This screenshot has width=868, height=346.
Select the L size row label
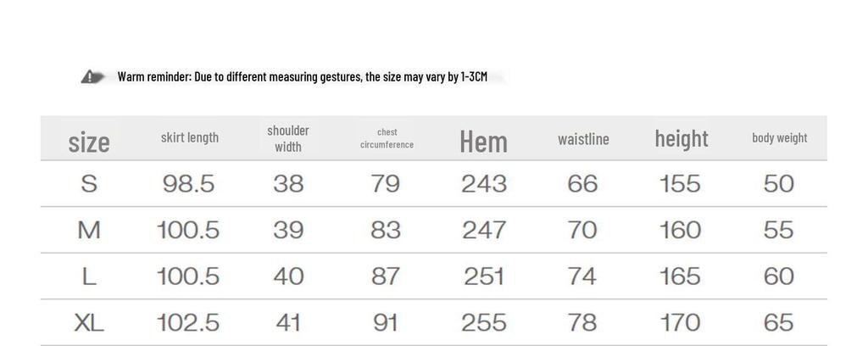point(89,276)
